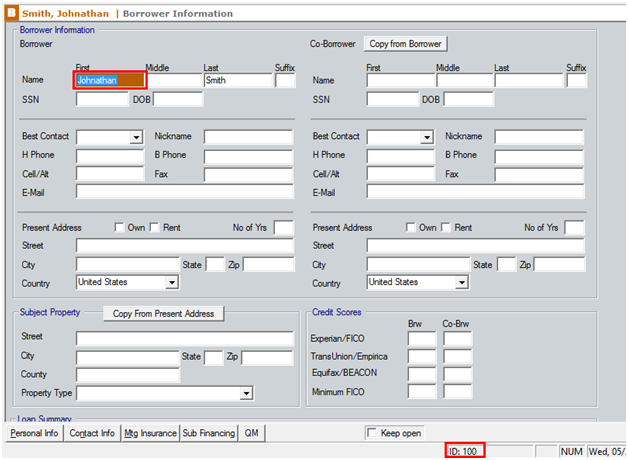Check the borrower Rent checkbox

click(155, 228)
